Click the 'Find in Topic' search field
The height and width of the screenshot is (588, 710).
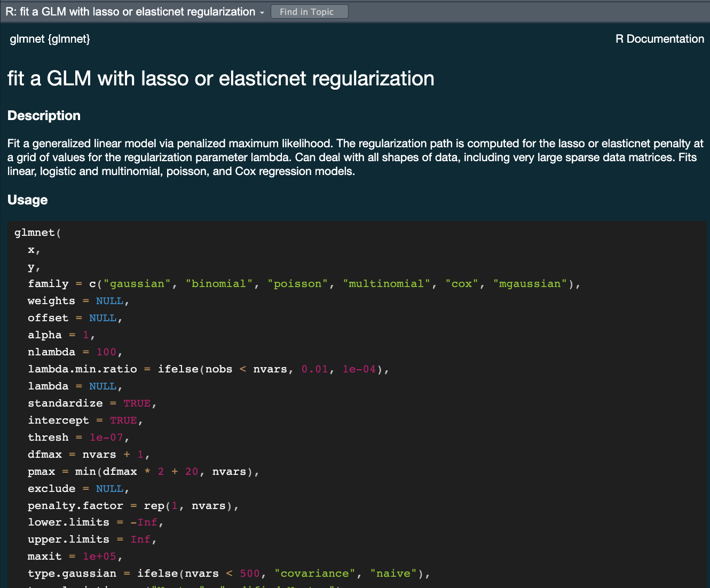tap(309, 12)
